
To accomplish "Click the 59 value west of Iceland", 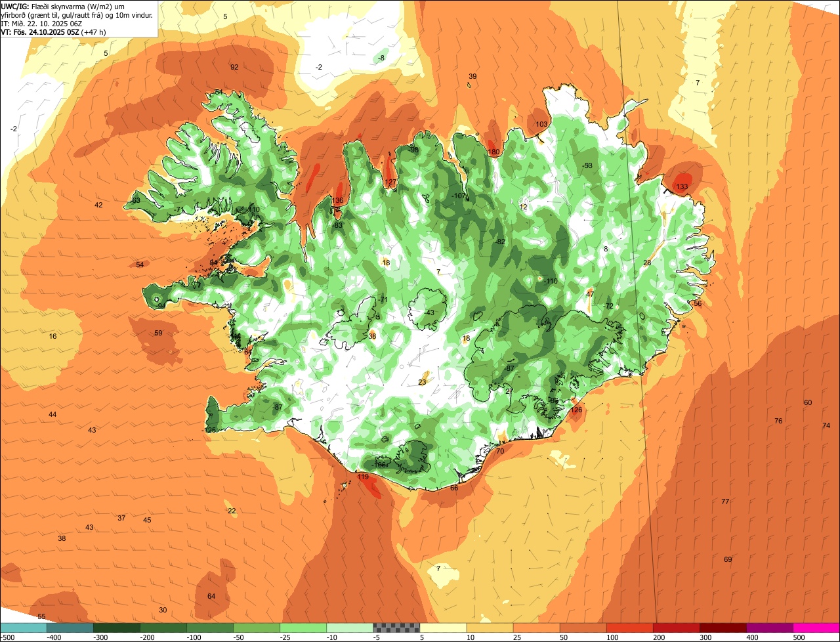I will 158,333.
